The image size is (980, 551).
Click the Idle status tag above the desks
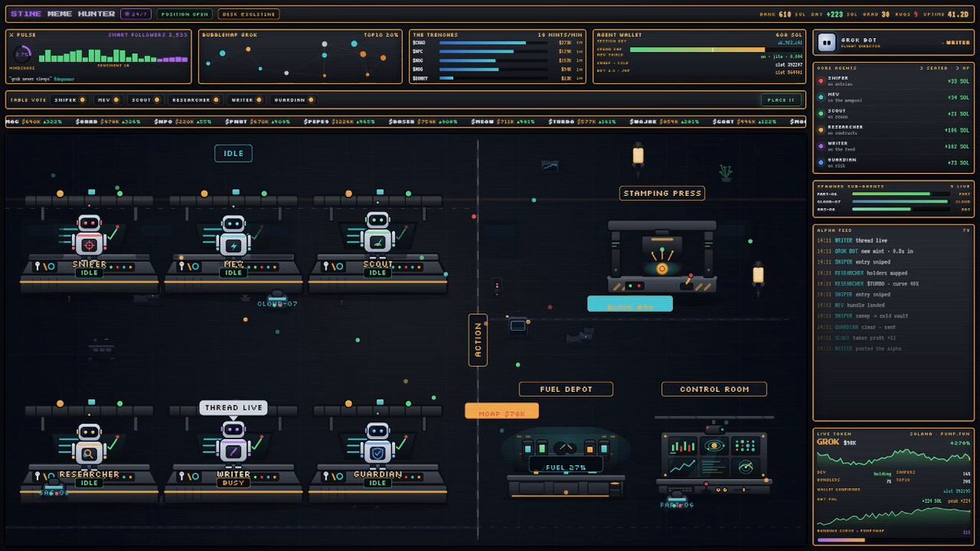tap(234, 153)
